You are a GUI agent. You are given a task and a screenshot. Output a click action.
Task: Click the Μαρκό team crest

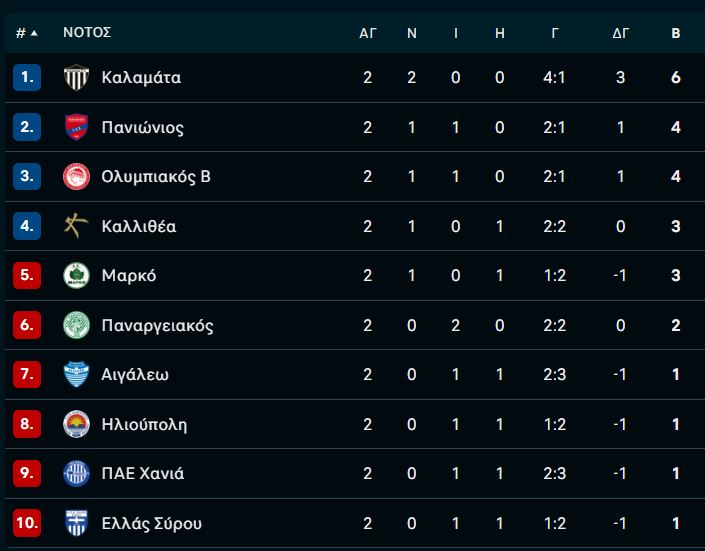tap(76, 275)
